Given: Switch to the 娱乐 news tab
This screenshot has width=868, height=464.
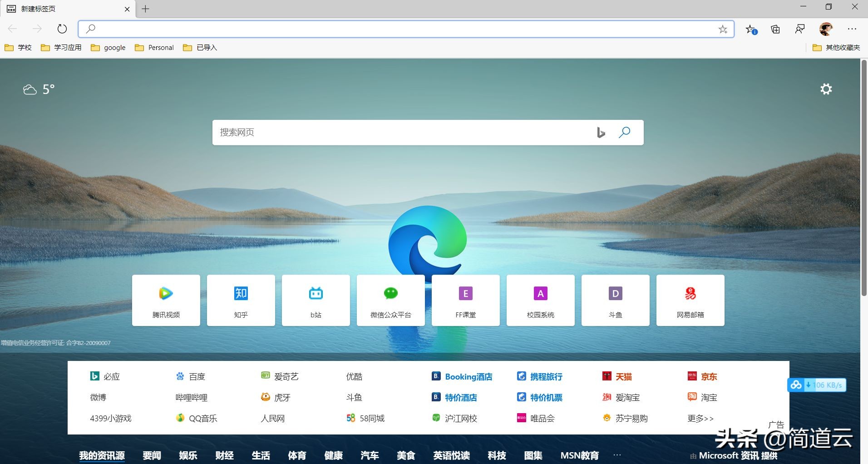Looking at the screenshot, I should click(x=188, y=455).
